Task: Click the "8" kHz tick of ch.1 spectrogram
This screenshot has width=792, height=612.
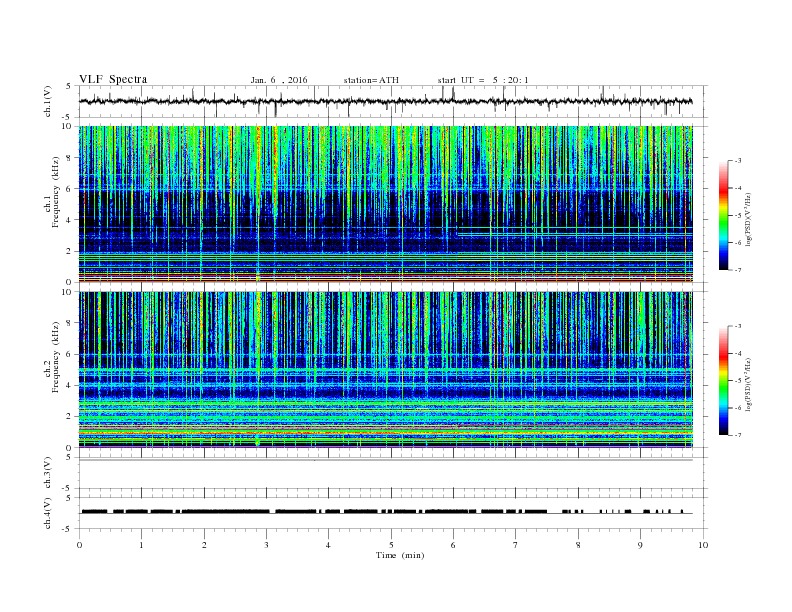Action: click(x=70, y=158)
